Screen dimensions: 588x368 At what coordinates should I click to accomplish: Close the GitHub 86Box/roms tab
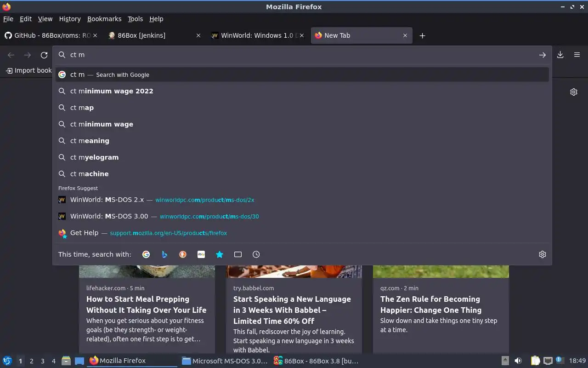(96, 35)
